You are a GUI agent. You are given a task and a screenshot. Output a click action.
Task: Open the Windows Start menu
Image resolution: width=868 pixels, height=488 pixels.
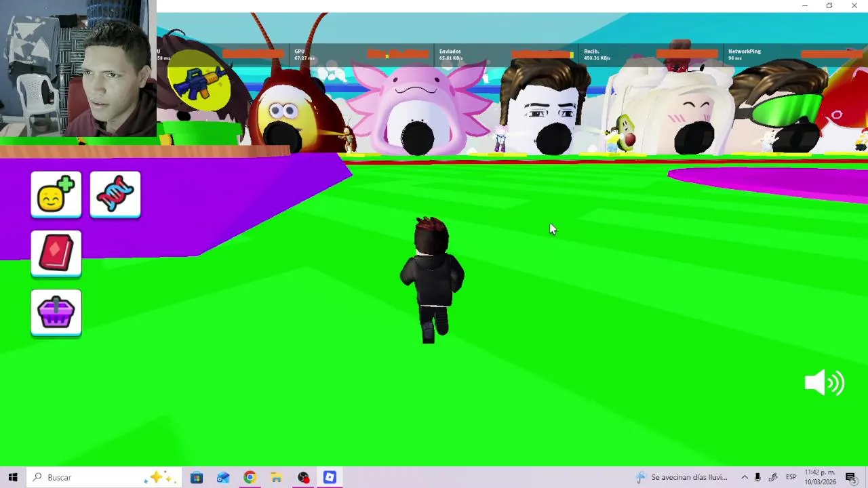(x=13, y=477)
